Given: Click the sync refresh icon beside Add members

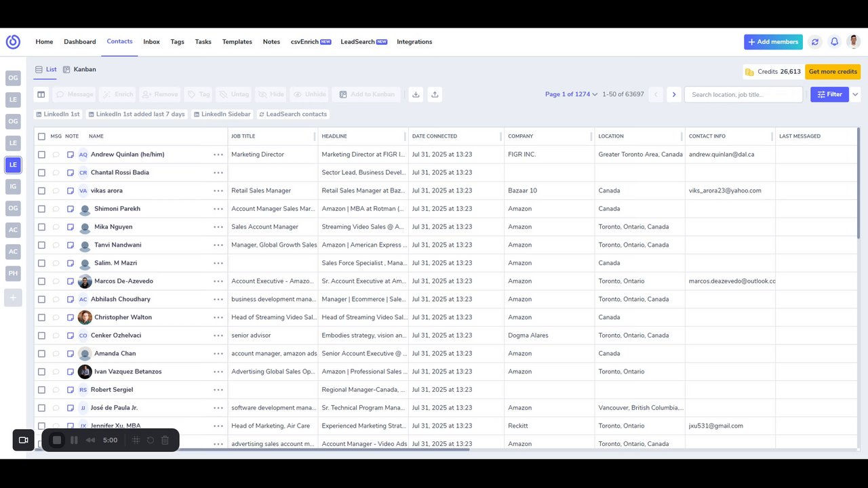Looking at the screenshot, I should point(815,42).
